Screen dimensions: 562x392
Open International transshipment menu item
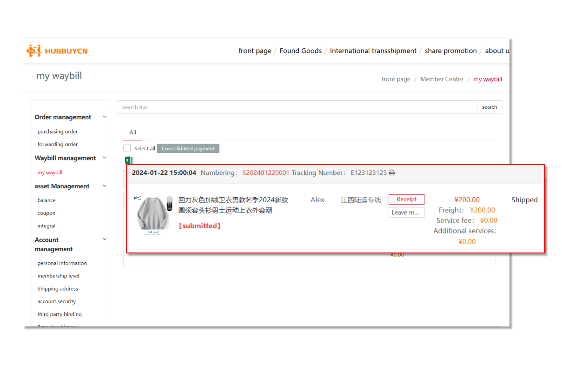(373, 51)
